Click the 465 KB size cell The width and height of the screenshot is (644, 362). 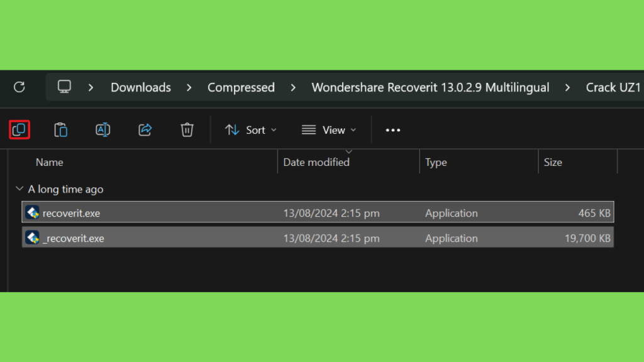(594, 213)
